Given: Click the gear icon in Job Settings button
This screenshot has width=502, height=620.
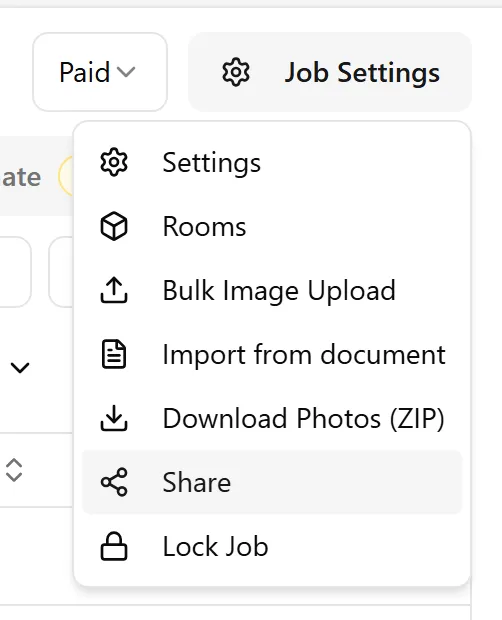Looking at the screenshot, I should (x=236, y=72).
